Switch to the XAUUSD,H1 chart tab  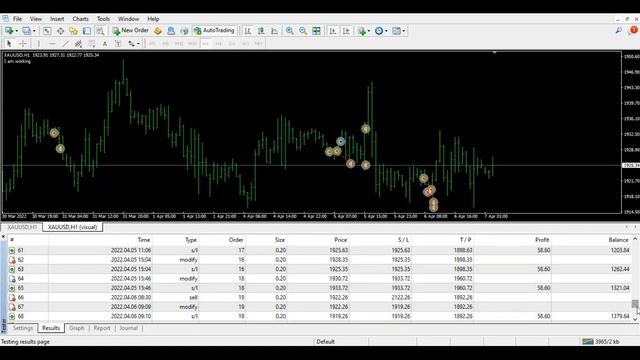point(22,227)
